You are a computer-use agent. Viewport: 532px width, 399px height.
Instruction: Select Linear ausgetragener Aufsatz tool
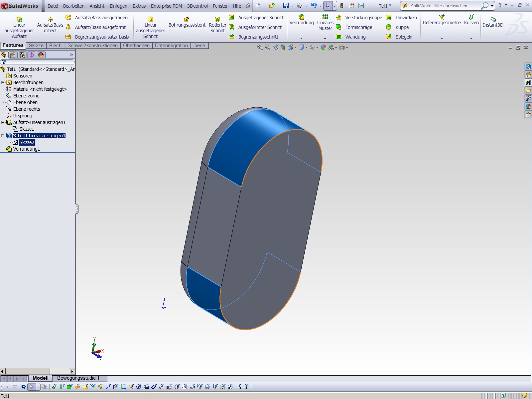click(x=19, y=27)
